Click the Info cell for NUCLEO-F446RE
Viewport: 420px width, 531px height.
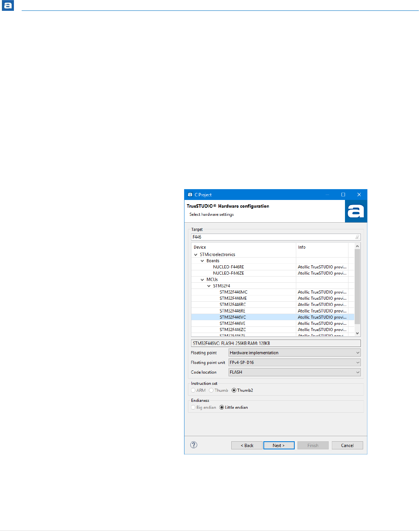pyautogui.click(x=322, y=267)
